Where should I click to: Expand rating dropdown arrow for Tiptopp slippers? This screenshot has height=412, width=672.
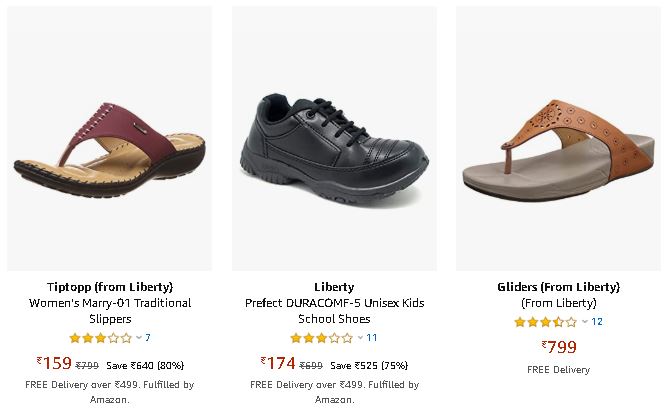[139, 338]
